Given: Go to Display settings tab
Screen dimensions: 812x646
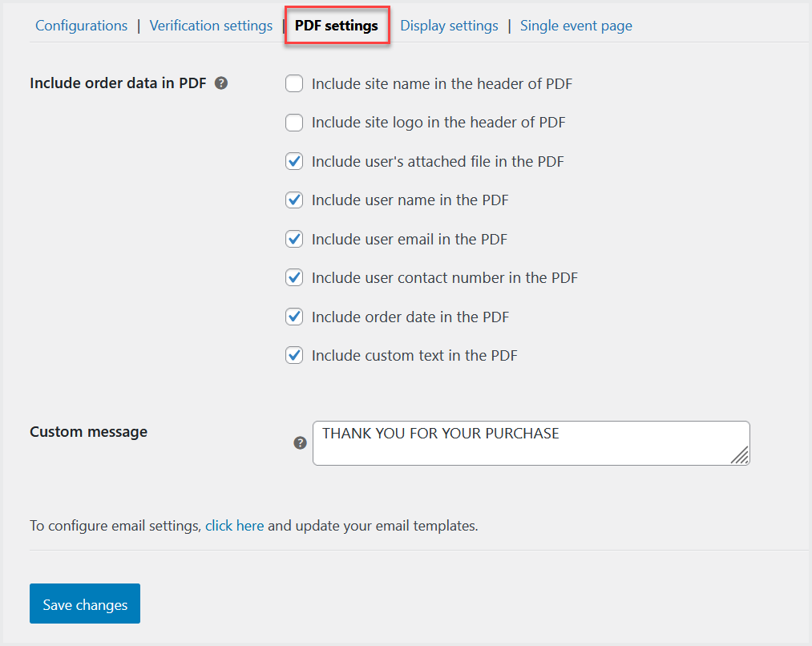Looking at the screenshot, I should click(449, 26).
